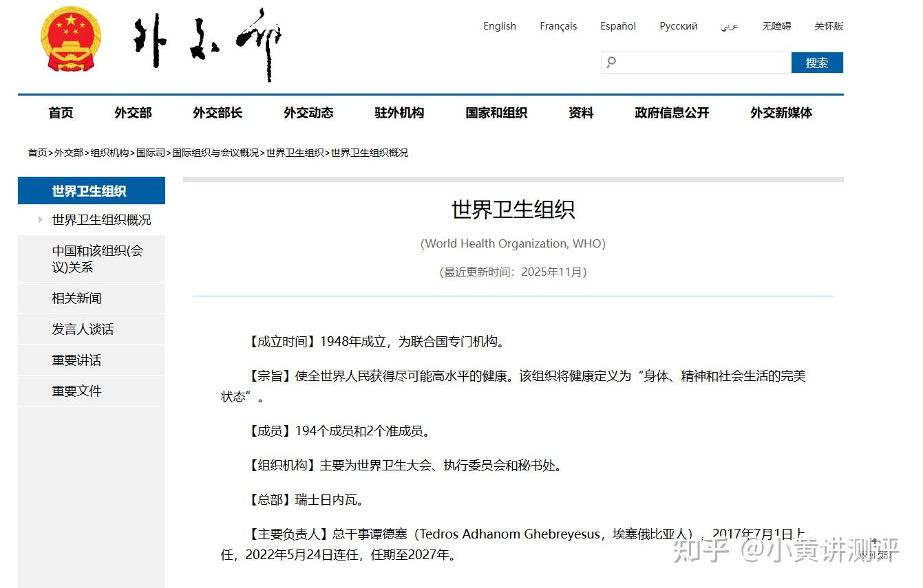
Task: Click the 【宗旨】 paragraph
Action: click(513, 386)
